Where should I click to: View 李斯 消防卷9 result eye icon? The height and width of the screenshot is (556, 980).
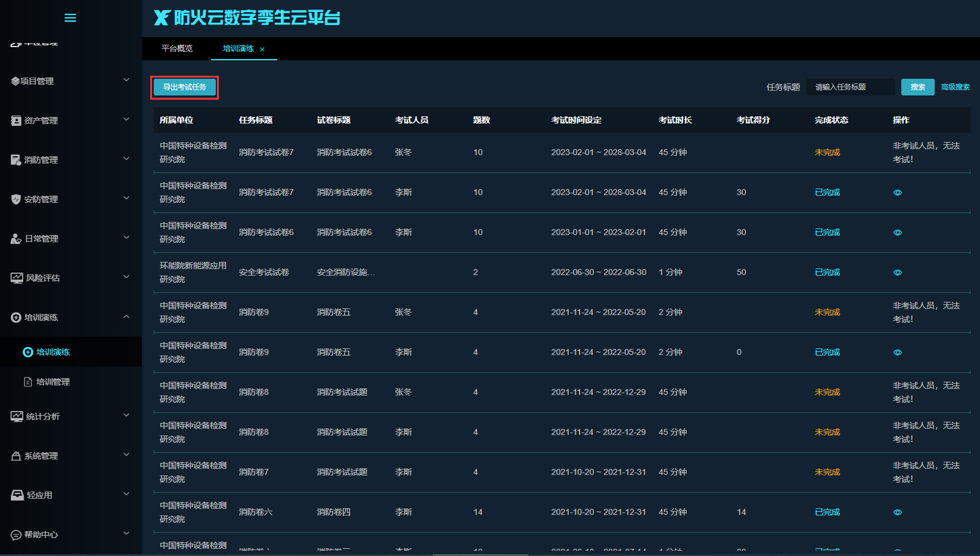click(x=898, y=353)
